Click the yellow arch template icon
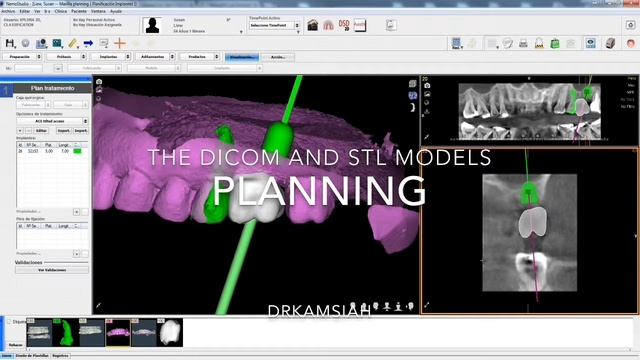The height and width of the screenshot is (360, 640). point(539,43)
